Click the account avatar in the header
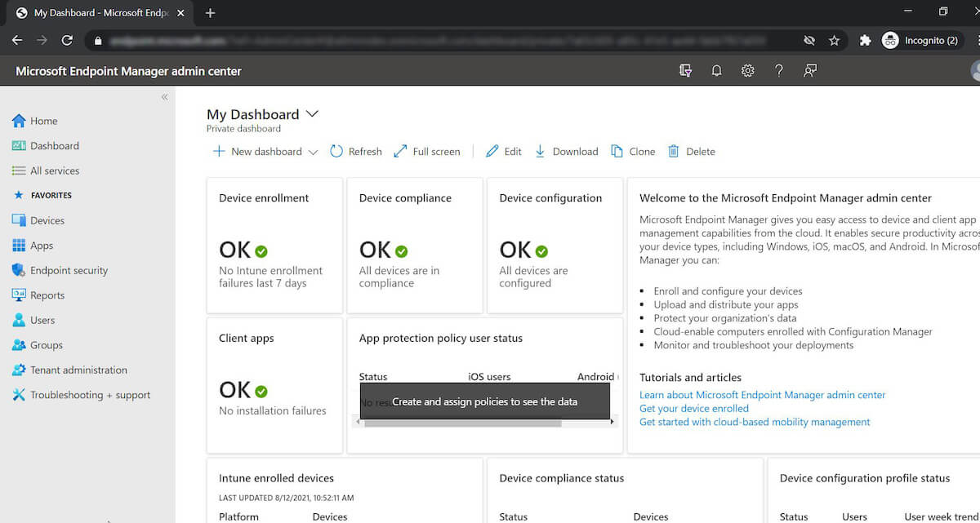This screenshot has width=980, height=523. (x=976, y=71)
